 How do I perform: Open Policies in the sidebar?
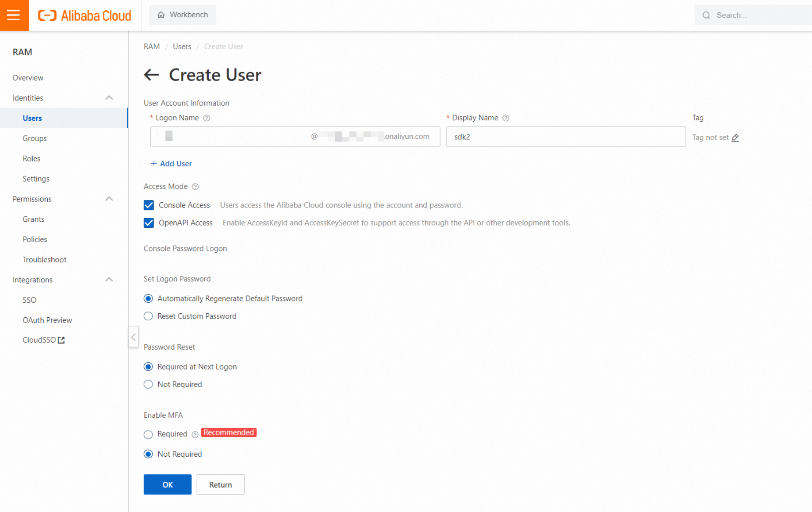(35, 239)
